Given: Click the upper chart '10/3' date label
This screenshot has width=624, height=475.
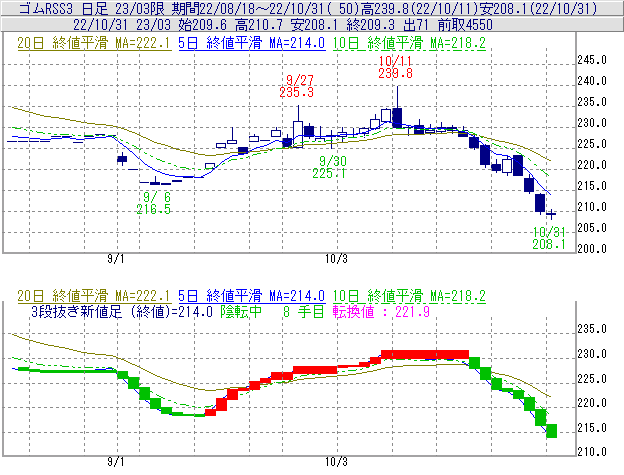Looking at the screenshot, I should 336,259.
